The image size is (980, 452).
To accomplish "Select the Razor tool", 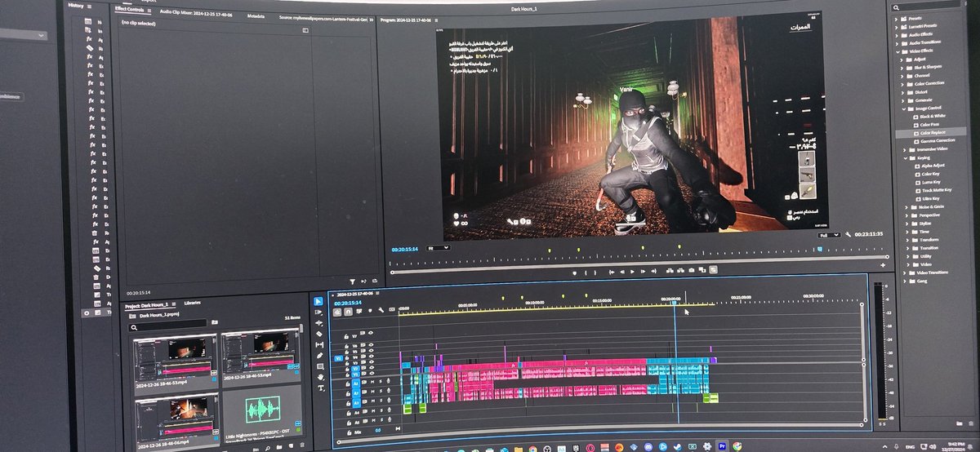I will click(319, 334).
